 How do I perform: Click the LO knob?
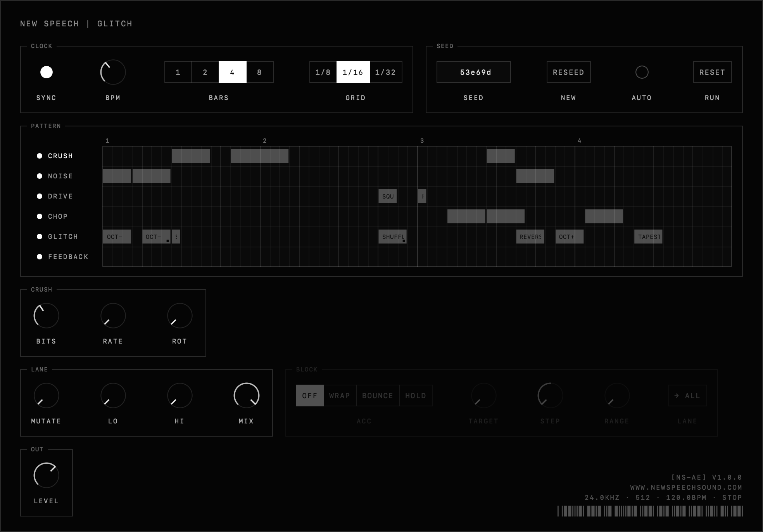(113, 396)
